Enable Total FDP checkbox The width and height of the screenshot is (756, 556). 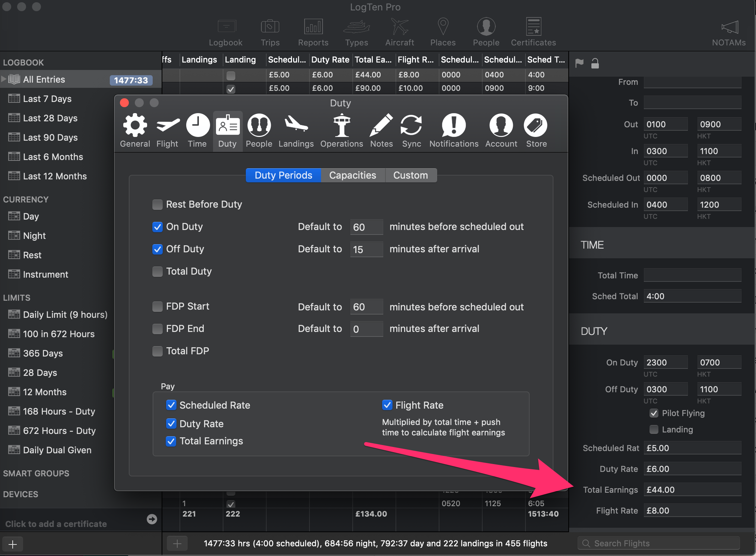[x=158, y=351]
